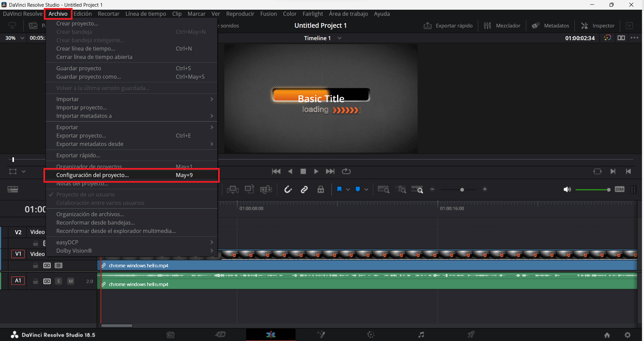644x341 pixels.
Task: Select the A1 track destination
Action: pos(18,281)
